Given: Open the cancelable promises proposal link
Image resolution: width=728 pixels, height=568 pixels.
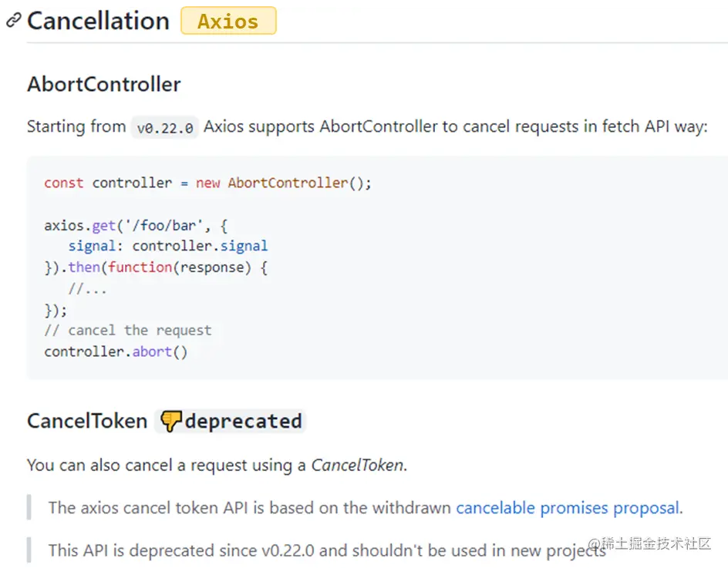Looking at the screenshot, I should tap(567, 508).
